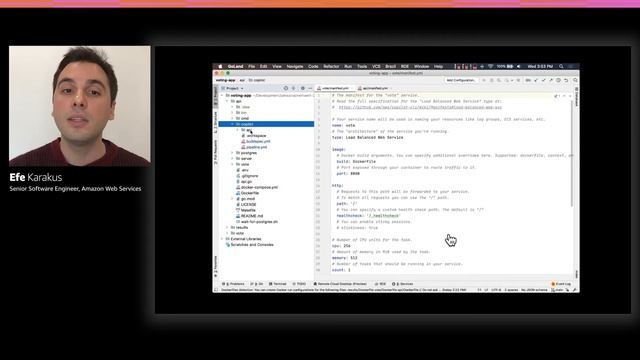Open Remote Cloud Desktop tool window
This screenshot has width=640, height=360.
pyautogui.click(x=340, y=284)
